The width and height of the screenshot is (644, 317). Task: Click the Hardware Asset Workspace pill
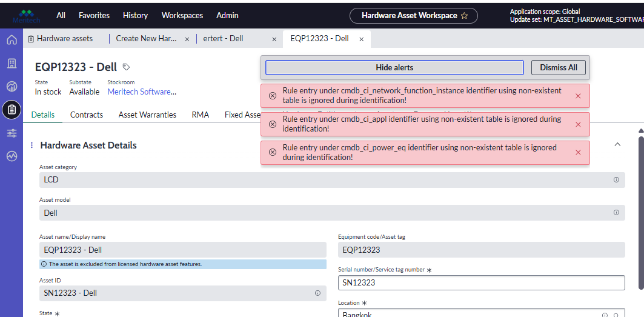tap(414, 16)
